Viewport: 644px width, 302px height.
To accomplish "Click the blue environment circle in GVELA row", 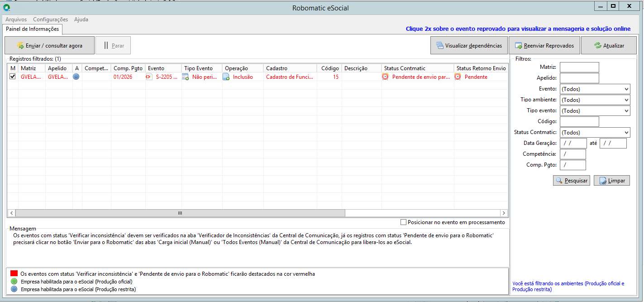I will (x=76, y=77).
